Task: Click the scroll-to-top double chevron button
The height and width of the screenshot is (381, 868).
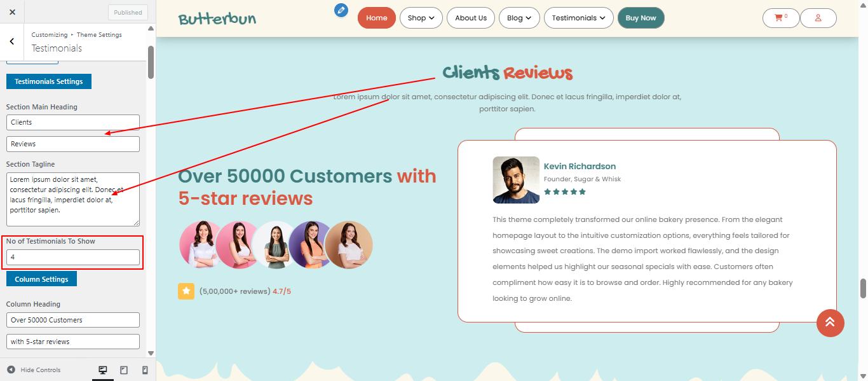Action: [x=830, y=322]
